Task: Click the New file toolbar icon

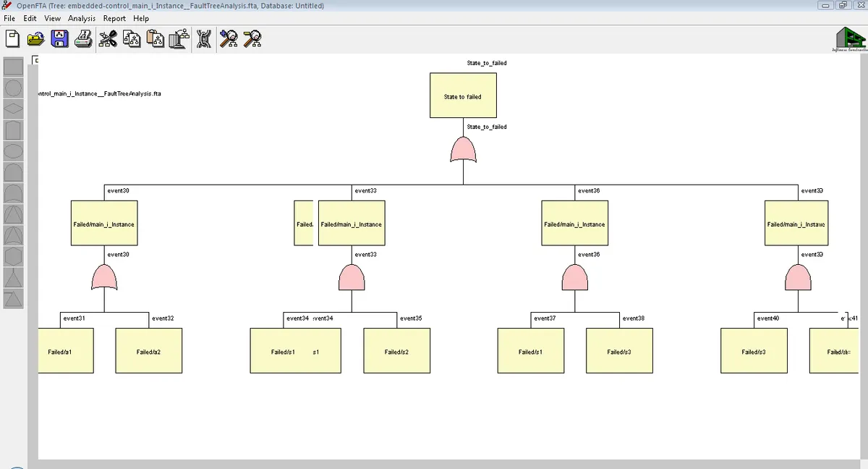Action: 12,40
